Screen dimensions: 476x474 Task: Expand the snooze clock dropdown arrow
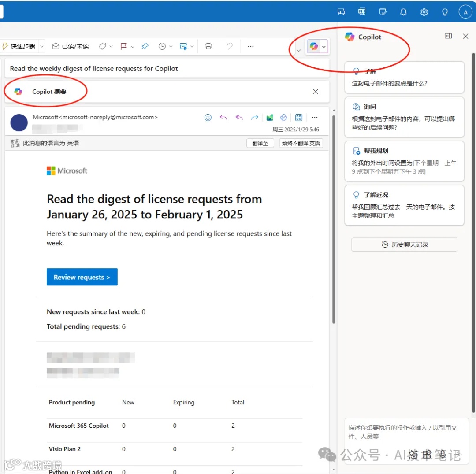[x=171, y=46]
